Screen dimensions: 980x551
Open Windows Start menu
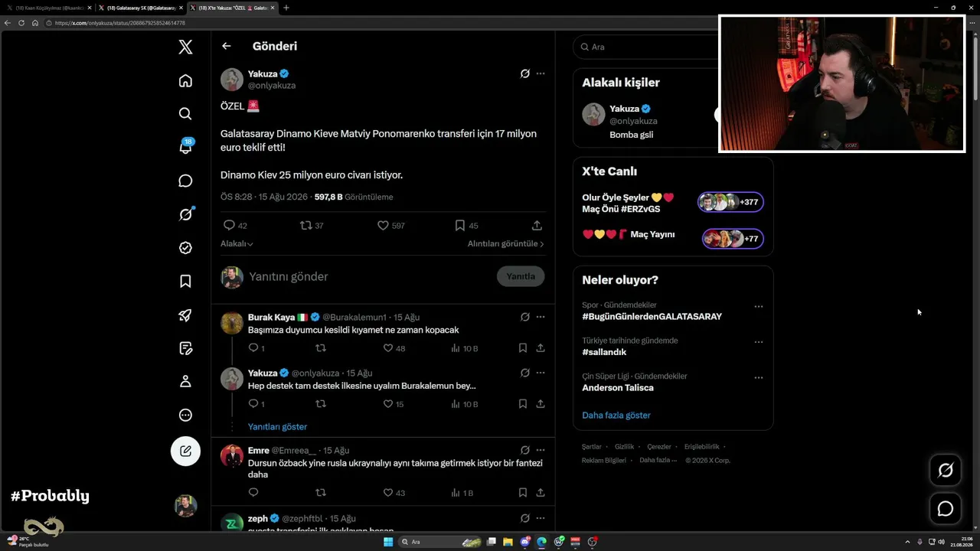[x=388, y=542]
